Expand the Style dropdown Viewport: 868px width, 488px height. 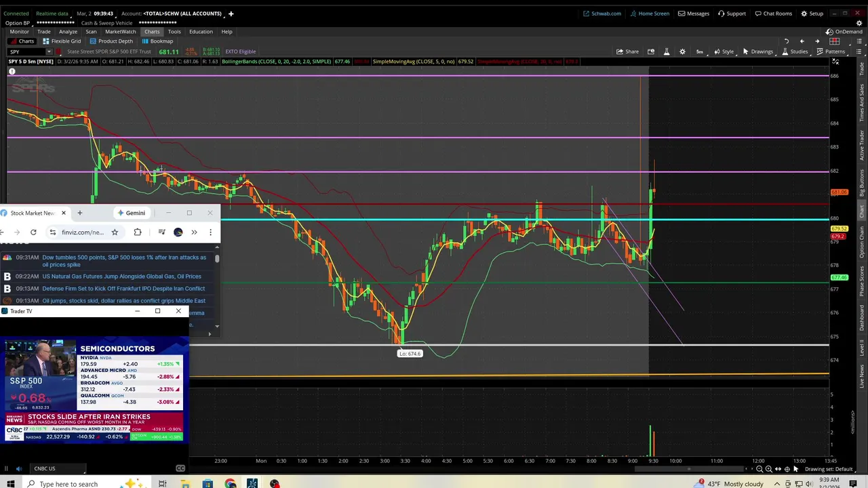coord(725,52)
